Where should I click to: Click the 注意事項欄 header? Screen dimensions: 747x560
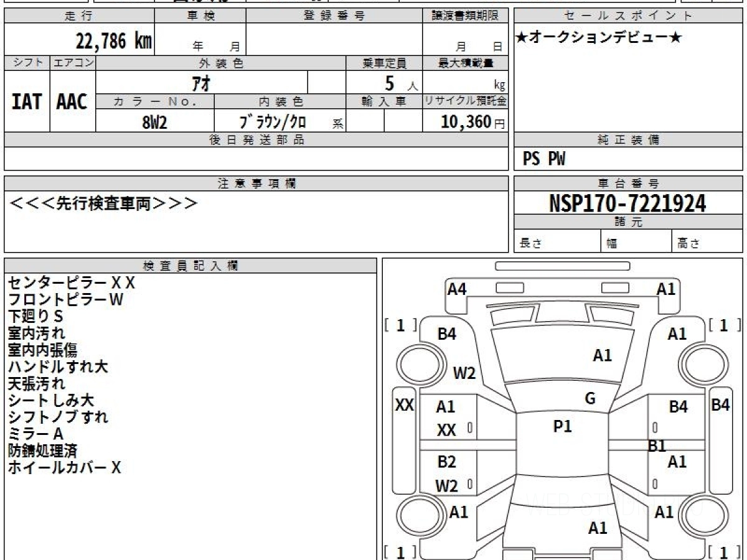[x=256, y=184]
